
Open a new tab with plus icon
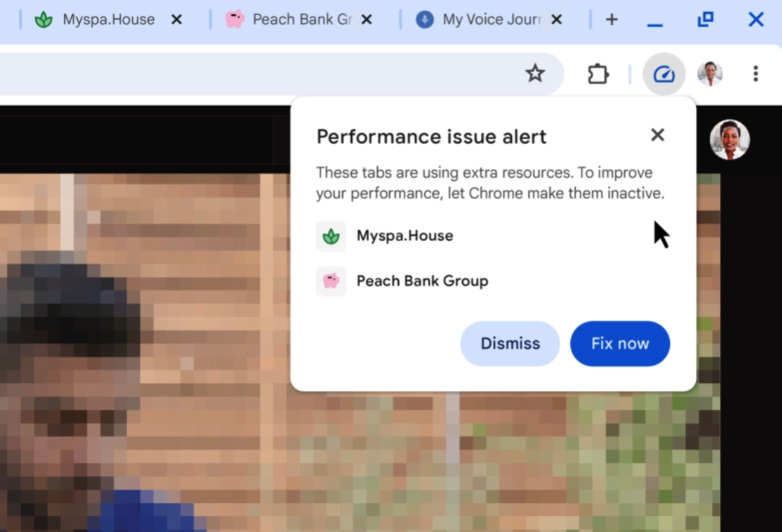coord(611,20)
